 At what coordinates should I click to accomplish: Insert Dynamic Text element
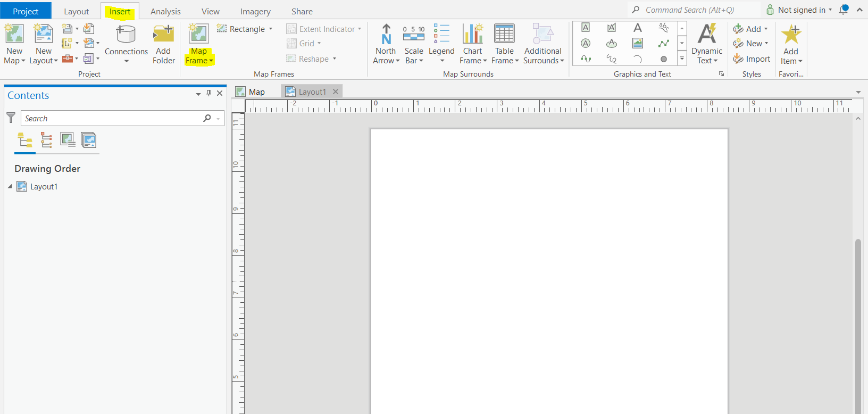pyautogui.click(x=706, y=44)
